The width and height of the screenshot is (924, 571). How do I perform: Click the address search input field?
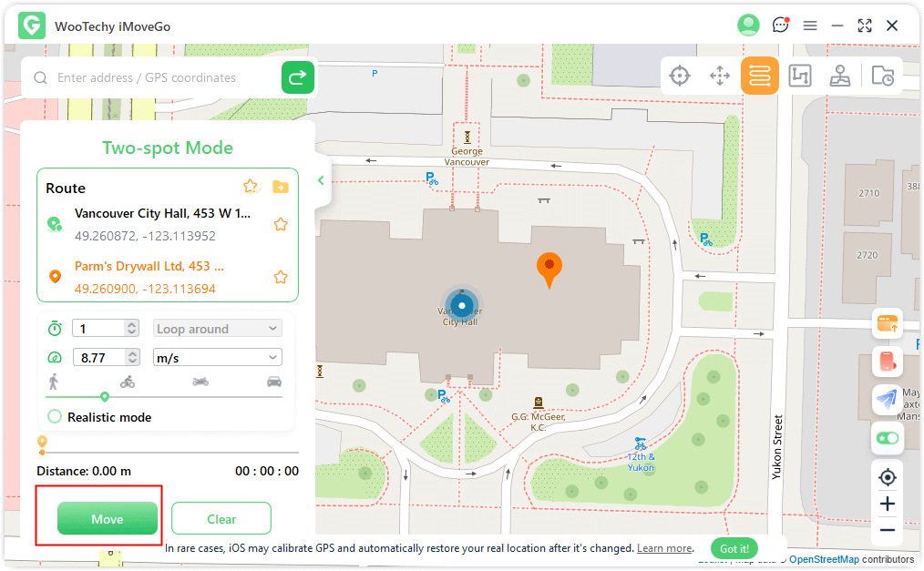[164, 78]
